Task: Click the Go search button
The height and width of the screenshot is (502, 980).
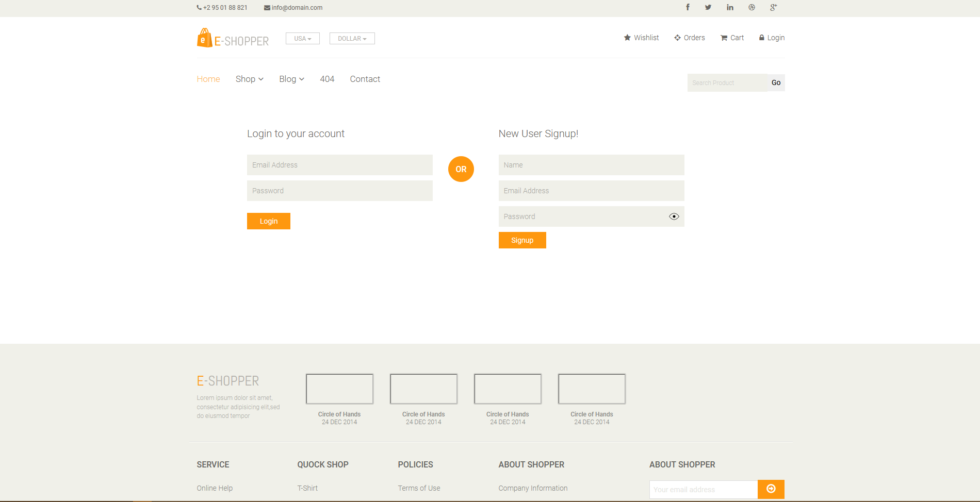Action: (776, 82)
